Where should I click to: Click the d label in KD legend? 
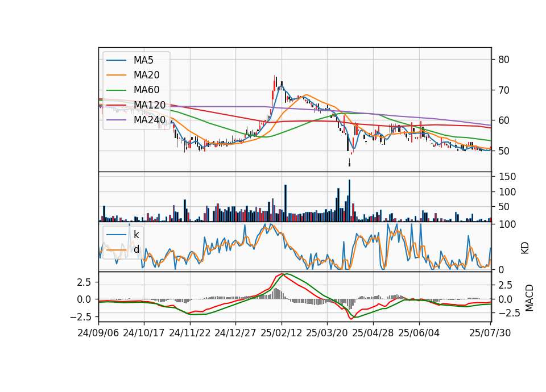[x=136, y=249]
